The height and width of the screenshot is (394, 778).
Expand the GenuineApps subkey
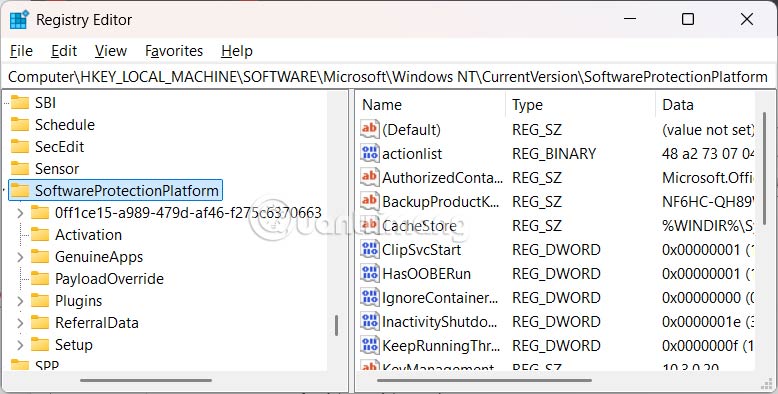pyautogui.click(x=20, y=257)
